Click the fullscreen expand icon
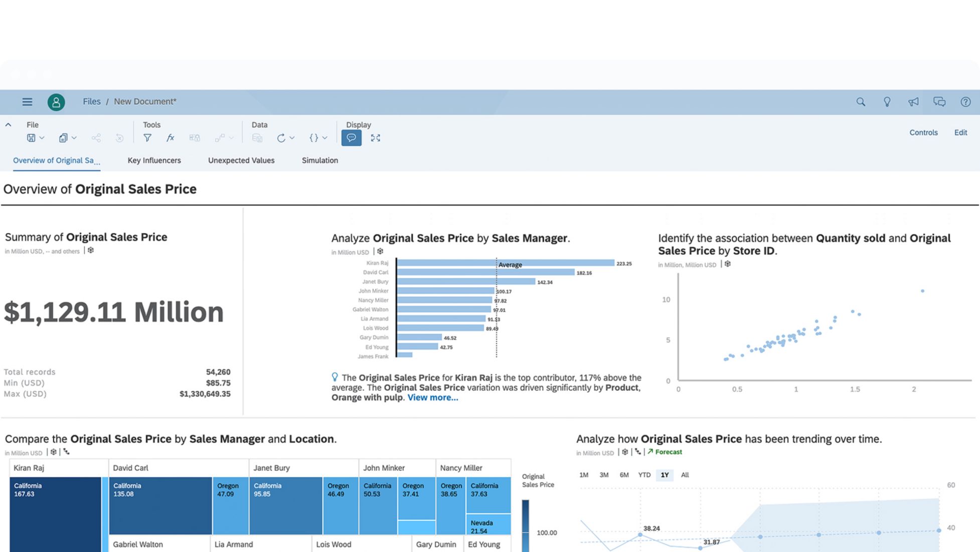 tap(375, 138)
